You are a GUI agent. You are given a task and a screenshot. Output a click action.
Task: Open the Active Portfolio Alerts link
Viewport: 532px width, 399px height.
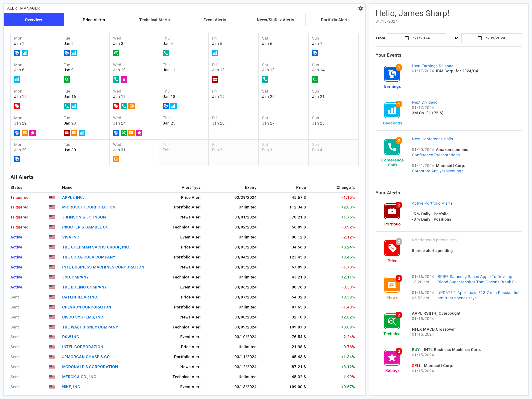(x=432, y=203)
